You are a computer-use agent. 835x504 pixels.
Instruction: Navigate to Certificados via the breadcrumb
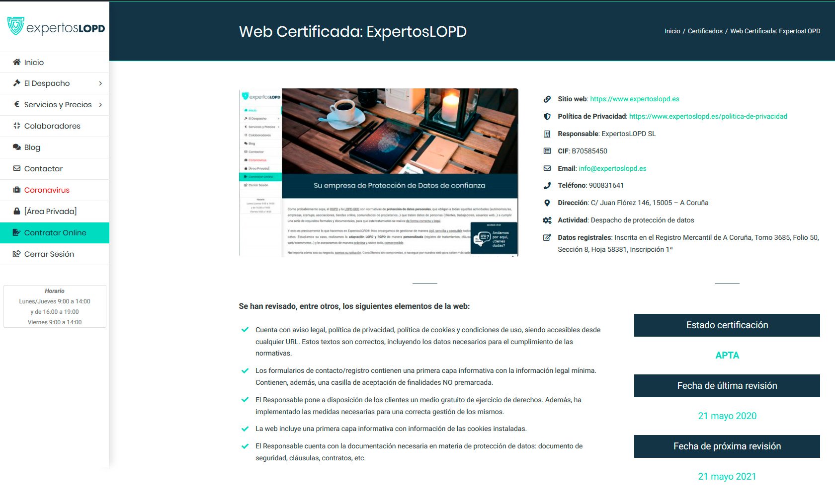click(x=705, y=31)
